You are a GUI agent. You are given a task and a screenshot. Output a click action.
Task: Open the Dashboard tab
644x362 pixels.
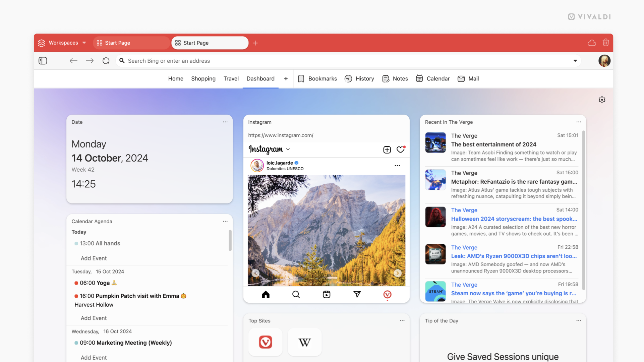click(260, 79)
